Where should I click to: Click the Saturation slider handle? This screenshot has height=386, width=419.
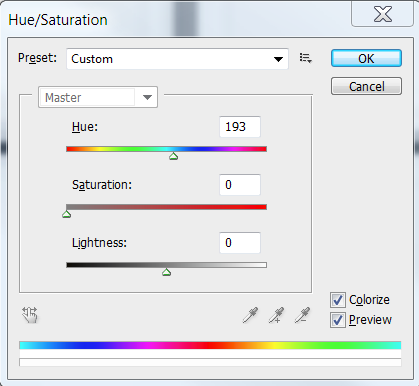tap(67, 214)
